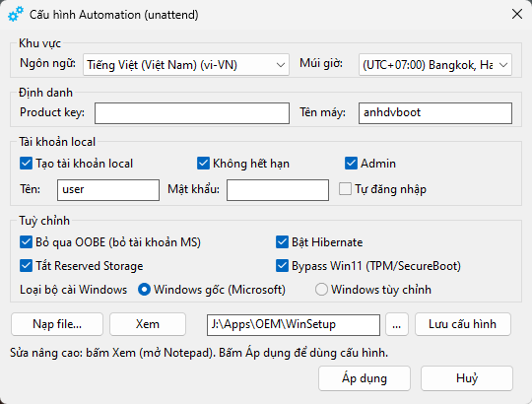Toggle Tắt Reserved Storage checkbox
This screenshot has height=404, width=532.
[27, 266]
